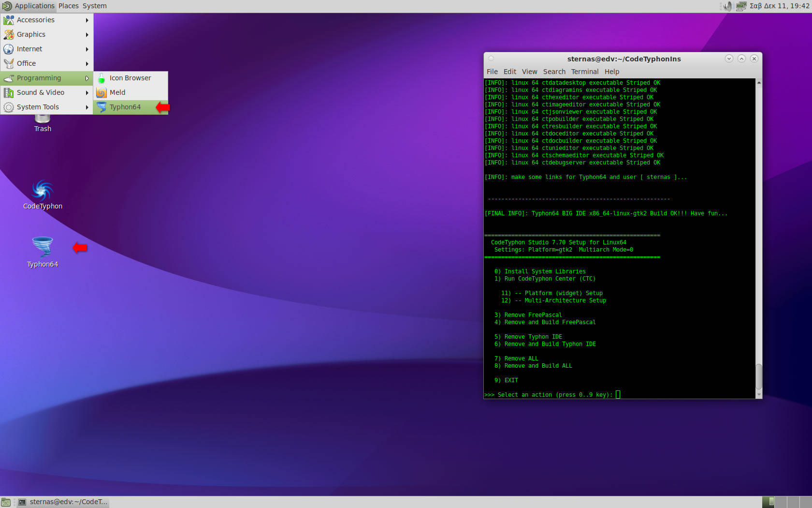Click the Accessories category icon
The image size is (812, 508).
9,20
